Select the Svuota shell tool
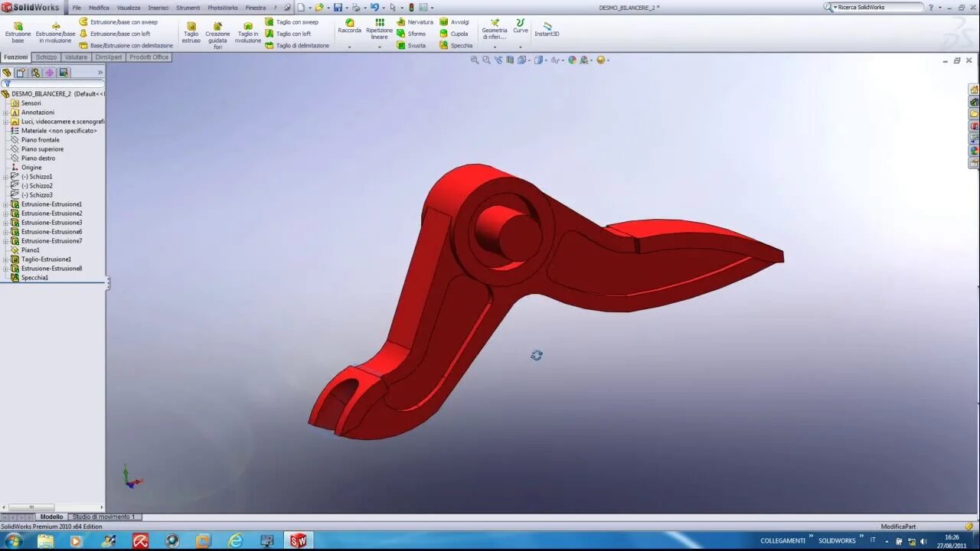This screenshot has height=551, width=980. point(411,45)
